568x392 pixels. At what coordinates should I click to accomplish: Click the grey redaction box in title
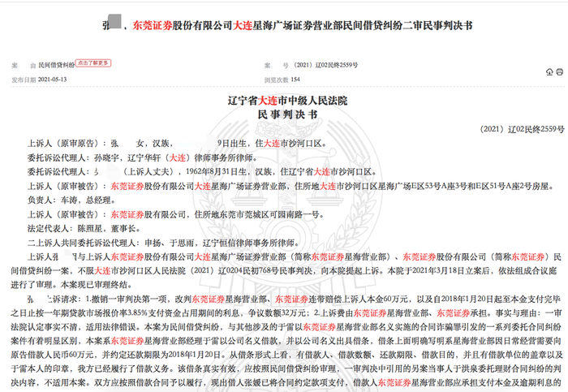tap(115, 21)
